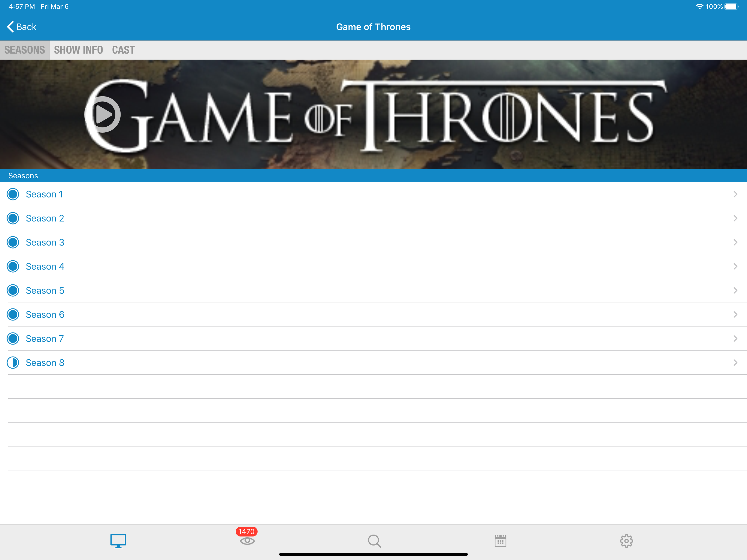
Task: Toggle watched status for Season 2
Action: (x=13, y=218)
